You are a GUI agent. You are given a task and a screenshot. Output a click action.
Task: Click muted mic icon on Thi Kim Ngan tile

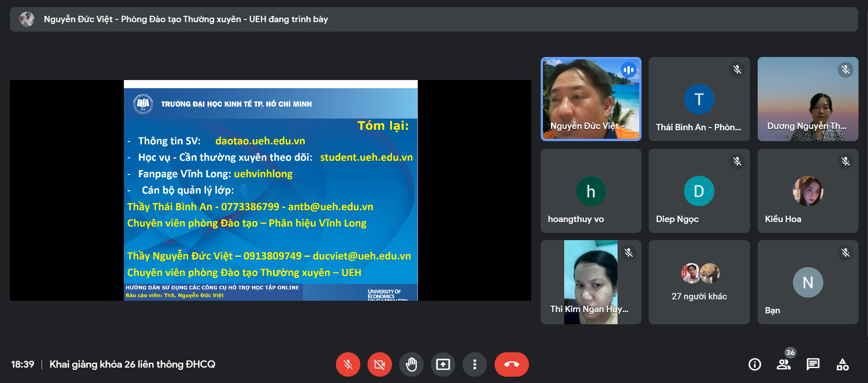point(628,253)
